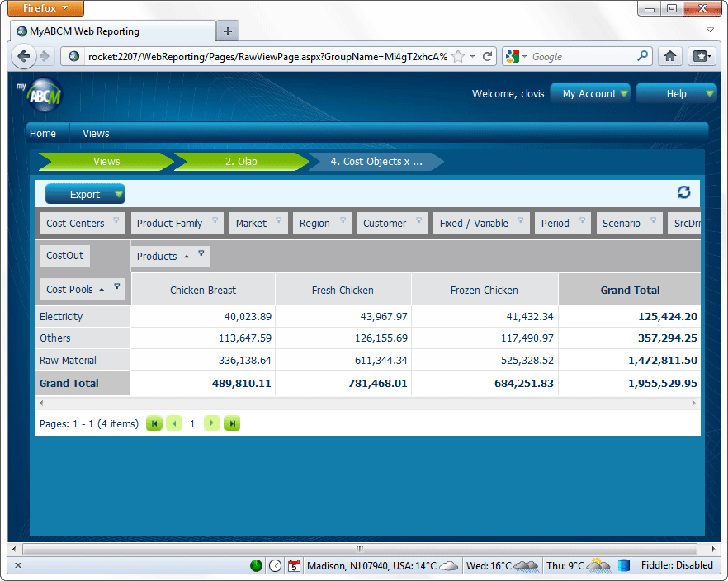Screen dimensions: 728x581
Task: Click the Fresh Chicken column header
Action: [x=343, y=290]
